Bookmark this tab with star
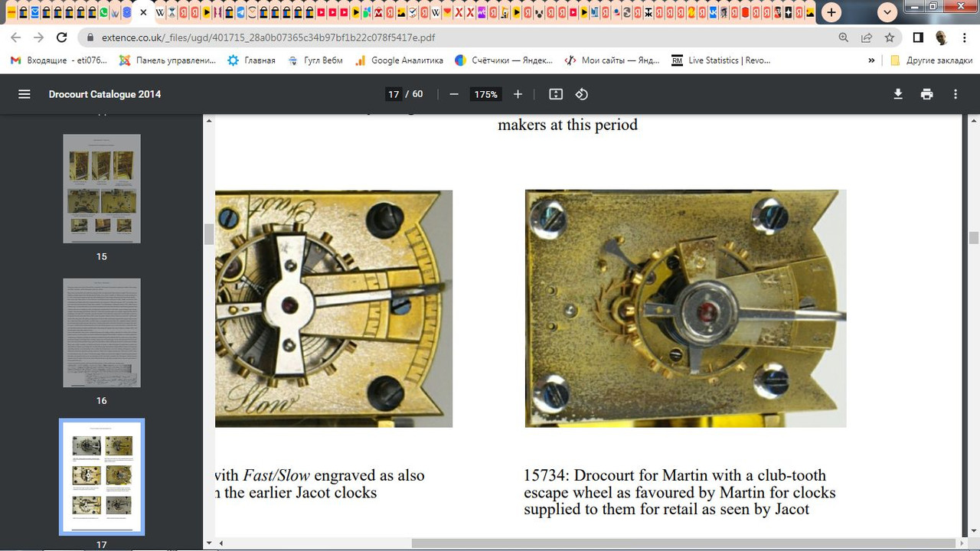 click(890, 37)
